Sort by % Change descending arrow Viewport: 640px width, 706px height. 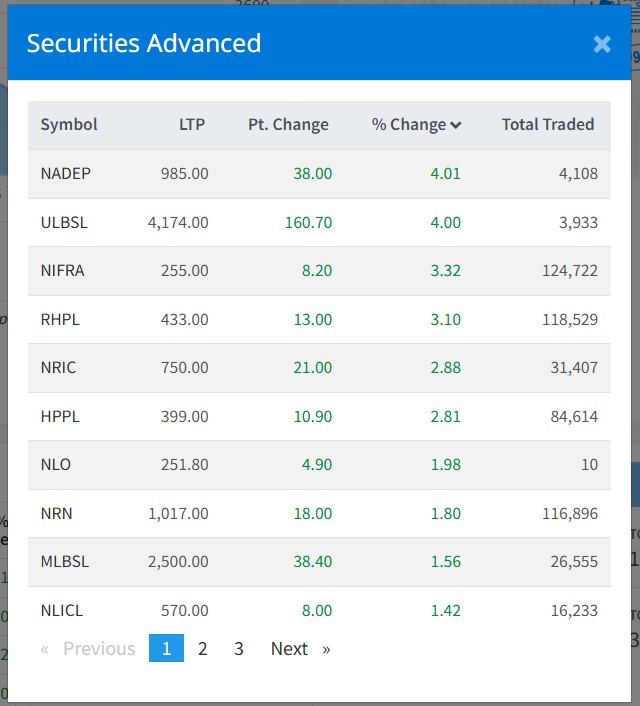pos(456,126)
